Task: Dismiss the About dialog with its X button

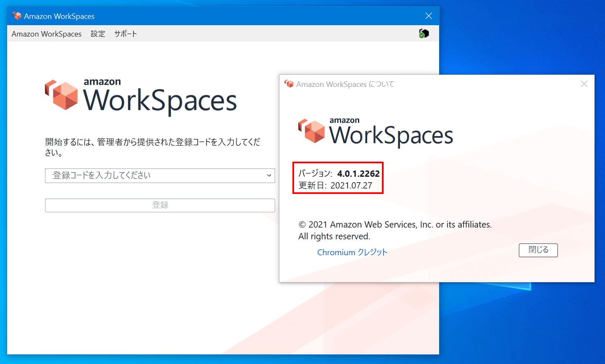Action: coord(584,84)
